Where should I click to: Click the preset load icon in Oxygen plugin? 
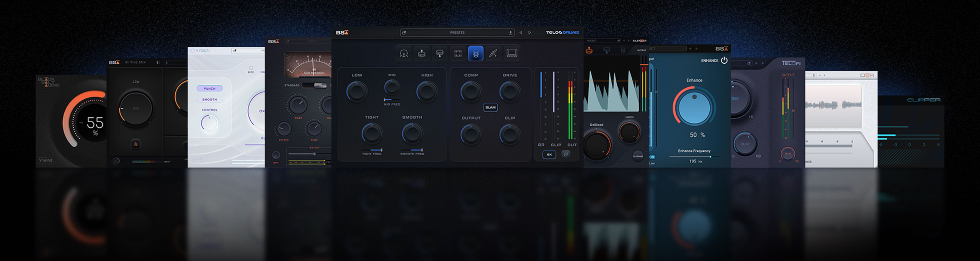coord(235,51)
